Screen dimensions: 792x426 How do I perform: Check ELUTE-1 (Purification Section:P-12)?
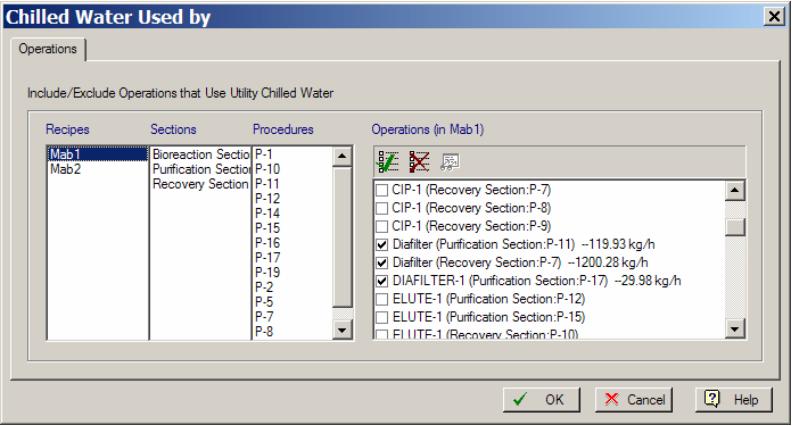380,298
